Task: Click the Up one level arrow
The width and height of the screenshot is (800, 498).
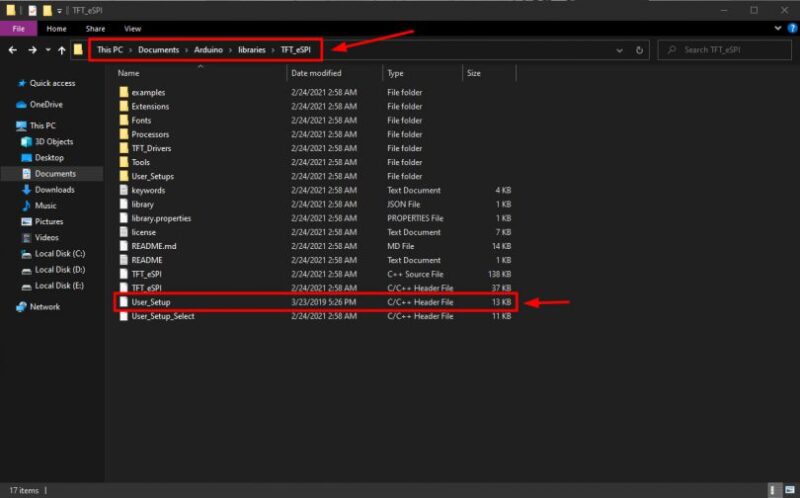Action: (61, 49)
